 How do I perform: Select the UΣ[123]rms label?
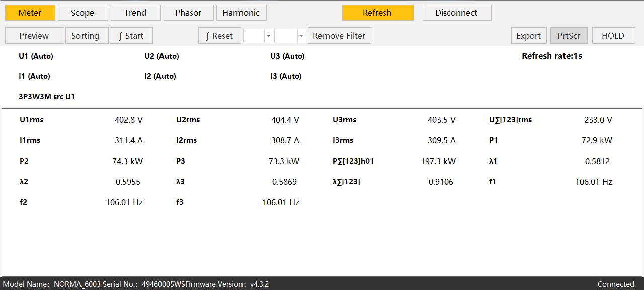(x=510, y=120)
